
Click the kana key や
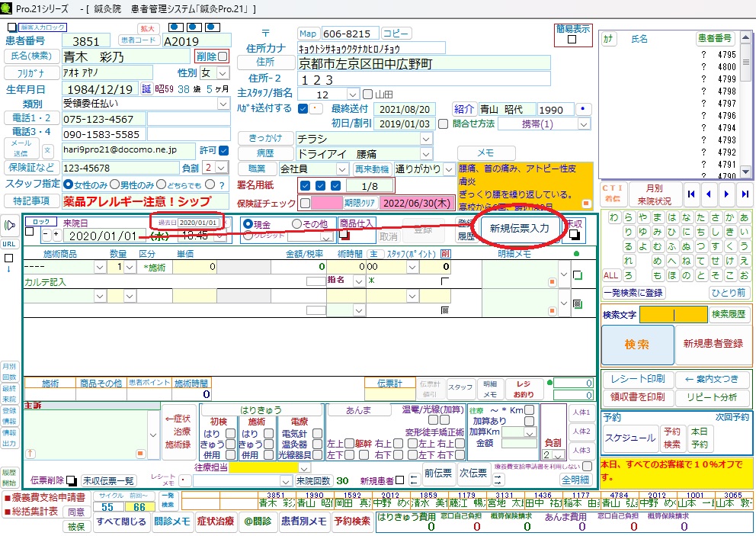tap(642, 217)
